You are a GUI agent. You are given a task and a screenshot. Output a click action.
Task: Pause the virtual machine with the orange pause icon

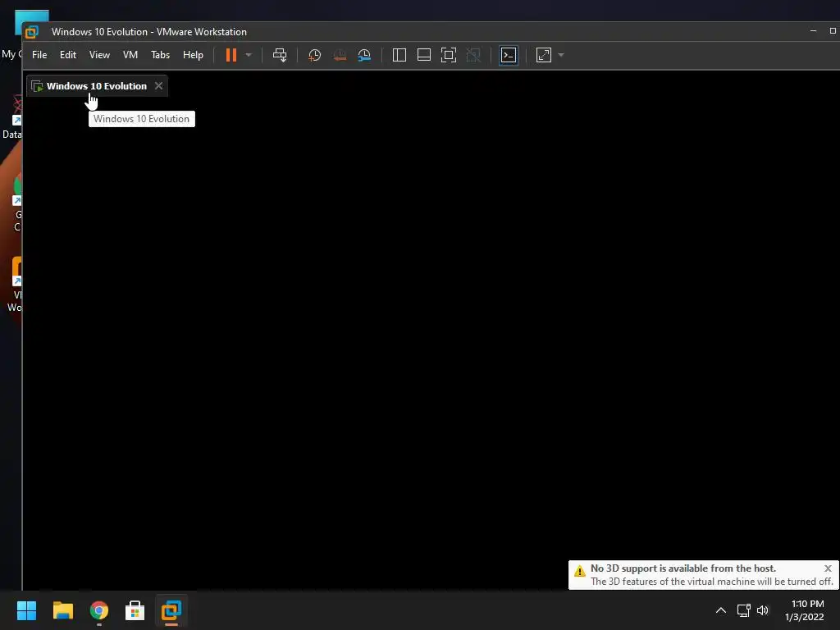tap(231, 55)
